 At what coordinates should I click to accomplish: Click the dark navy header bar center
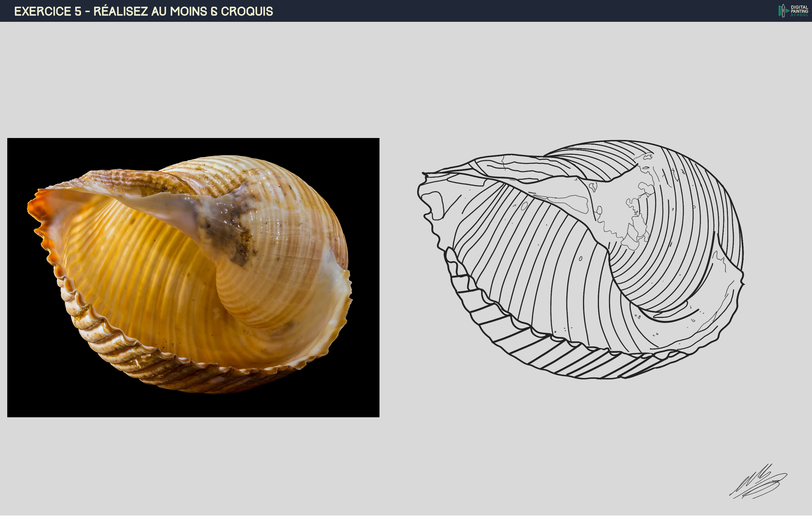tap(406, 11)
